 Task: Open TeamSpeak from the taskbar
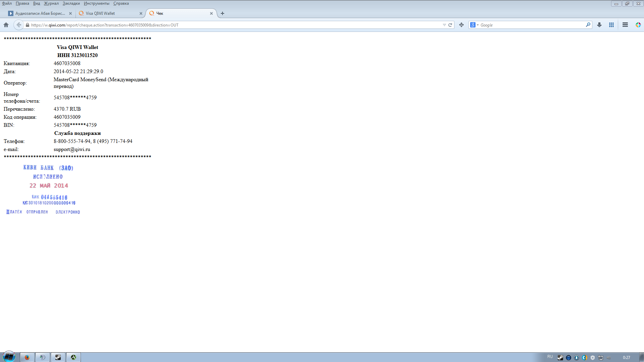43,357
